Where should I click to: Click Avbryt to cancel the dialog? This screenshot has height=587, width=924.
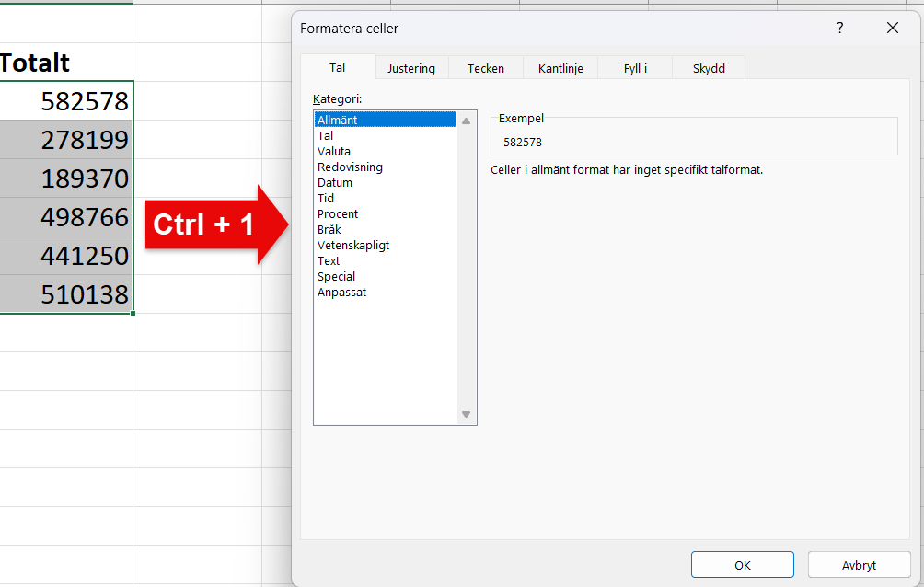tap(859, 565)
